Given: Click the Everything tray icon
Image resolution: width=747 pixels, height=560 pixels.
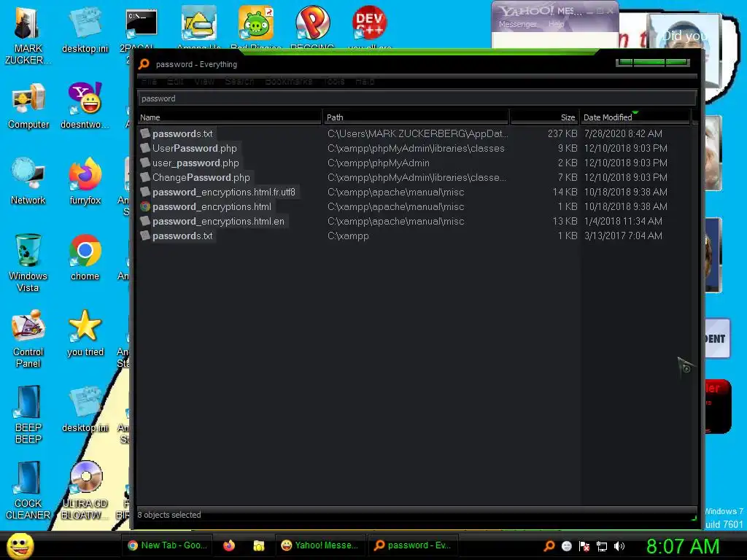Looking at the screenshot, I should coord(549,546).
